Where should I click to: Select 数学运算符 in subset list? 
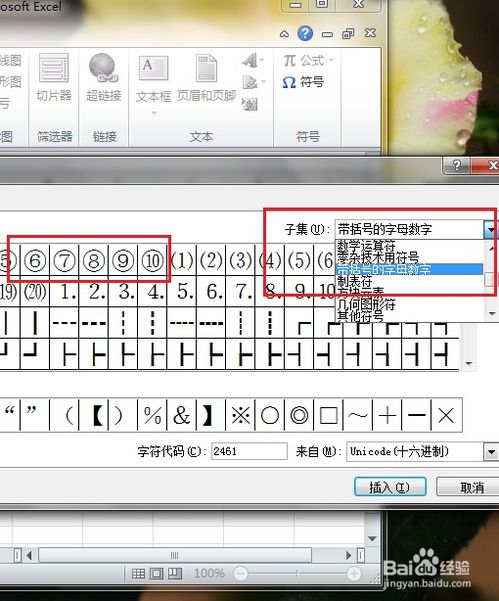409,246
